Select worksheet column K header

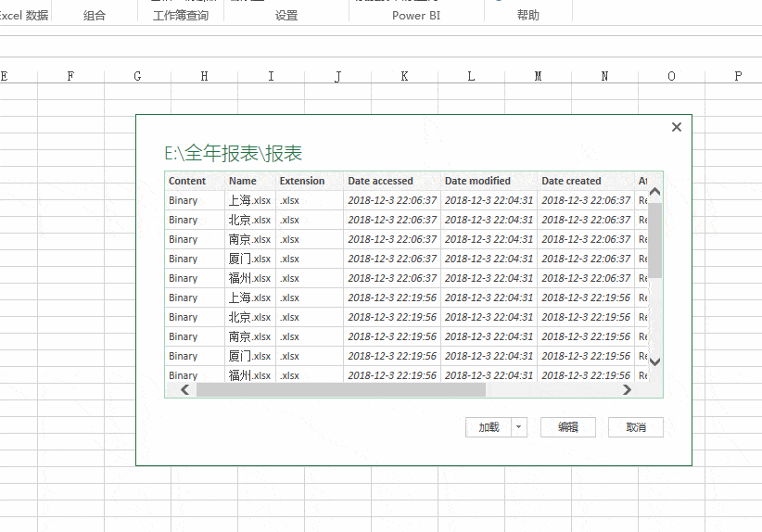[404, 76]
